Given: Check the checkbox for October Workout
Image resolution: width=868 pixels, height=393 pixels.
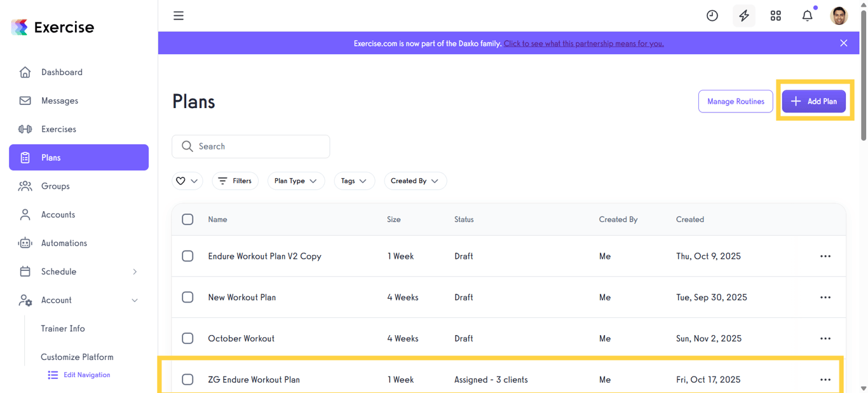Looking at the screenshot, I should (187, 338).
